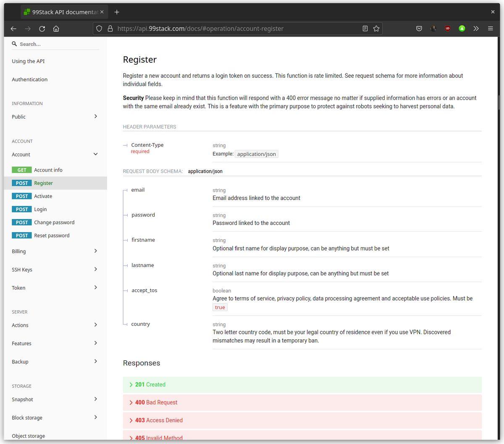Close the 99Stack API documentation tab
Image resolution: width=504 pixels, height=444 pixels.
102,12
